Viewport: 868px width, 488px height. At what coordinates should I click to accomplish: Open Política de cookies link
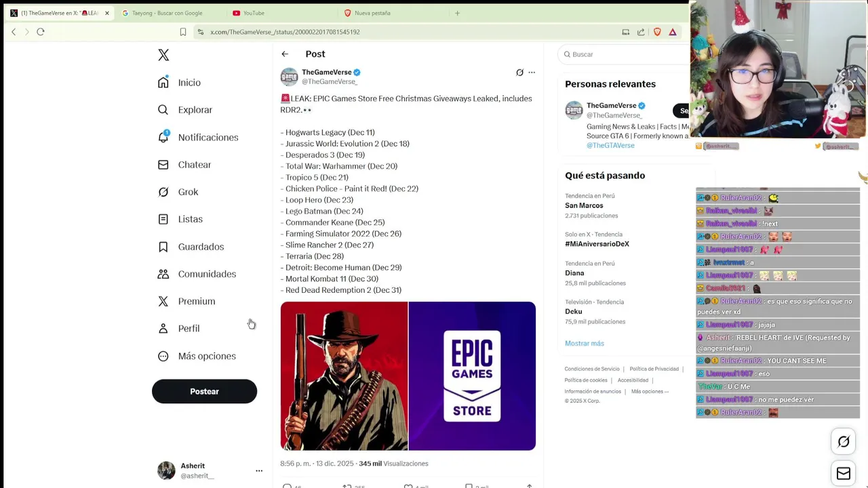click(586, 380)
